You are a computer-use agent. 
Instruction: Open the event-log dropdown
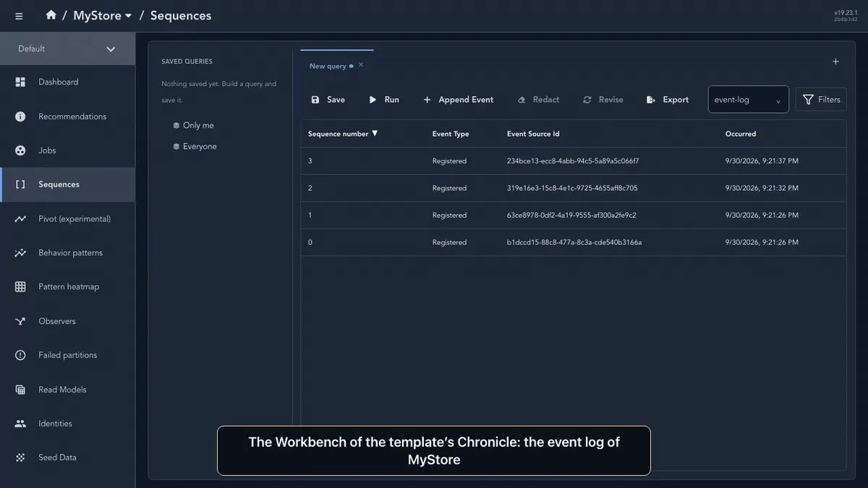tap(748, 100)
